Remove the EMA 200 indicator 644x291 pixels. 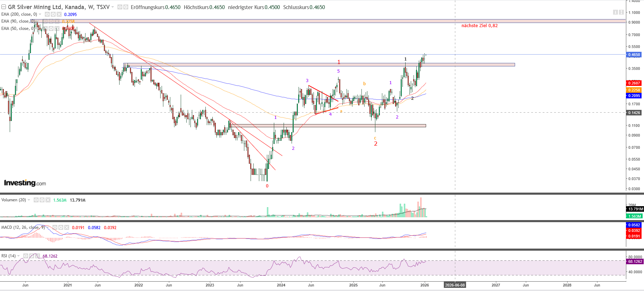(59, 14)
